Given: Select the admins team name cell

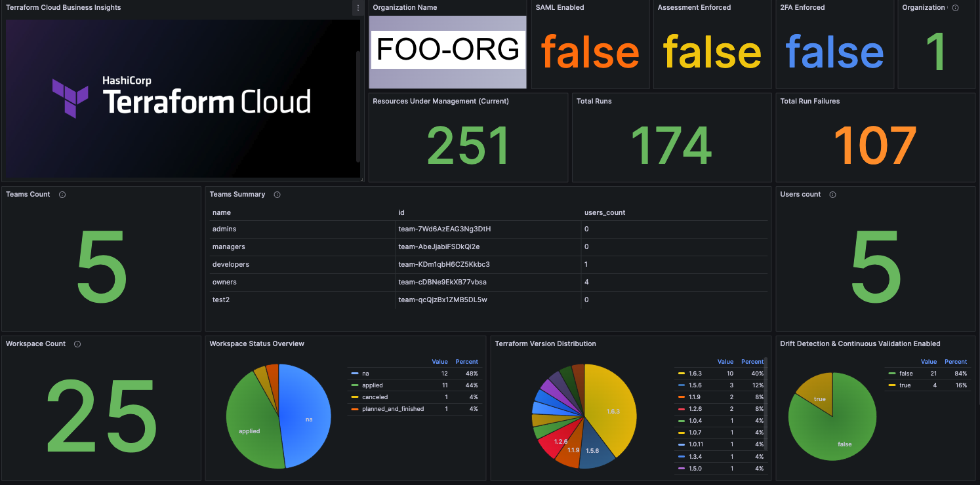Looking at the screenshot, I should click(301, 229).
